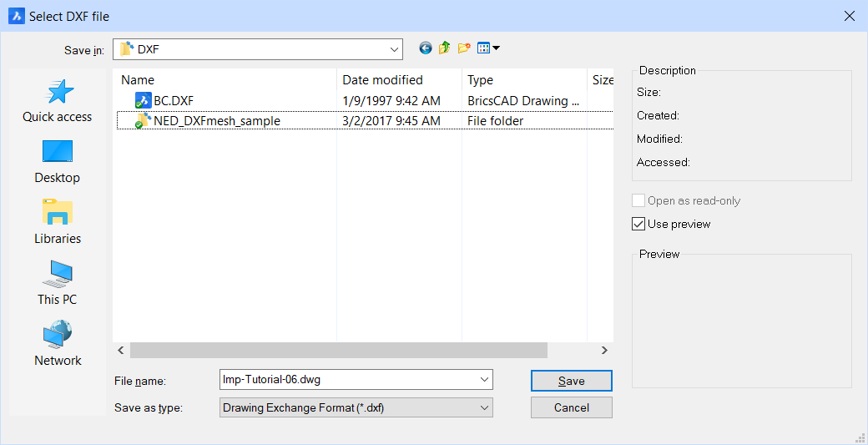Go up one folder level

tap(444, 48)
